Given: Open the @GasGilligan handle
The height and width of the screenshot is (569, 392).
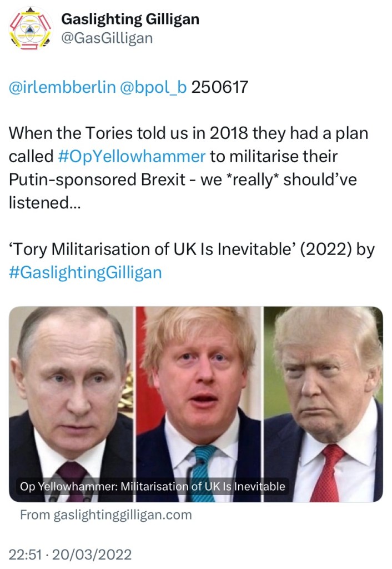Looking at the screenshot, I should (x=106, y=38).
